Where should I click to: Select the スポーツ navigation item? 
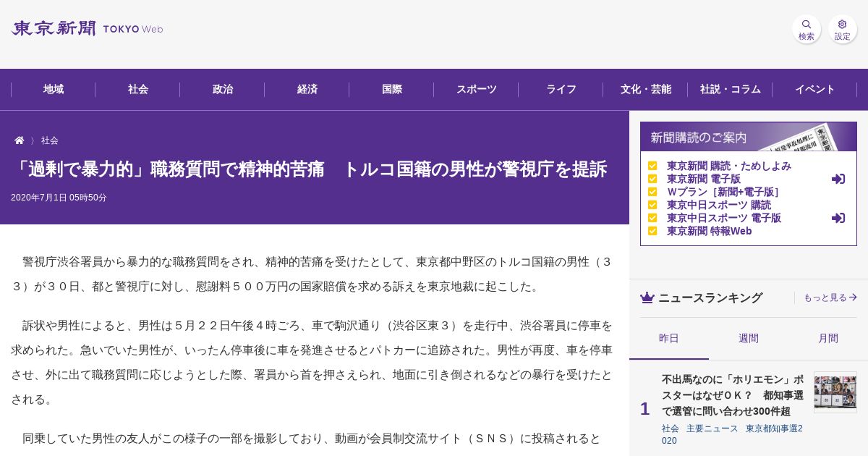[477, 89]
